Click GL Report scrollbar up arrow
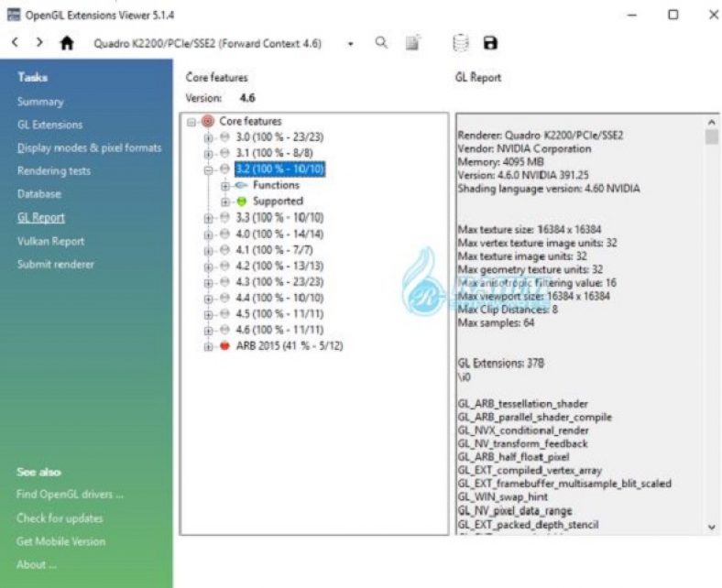This screenshot has height=588, width=722. (x=711, y=122)
